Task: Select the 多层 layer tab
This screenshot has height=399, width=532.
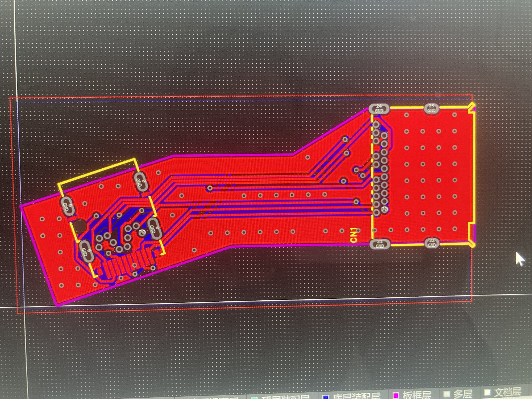Action: (x=463, y=394)
